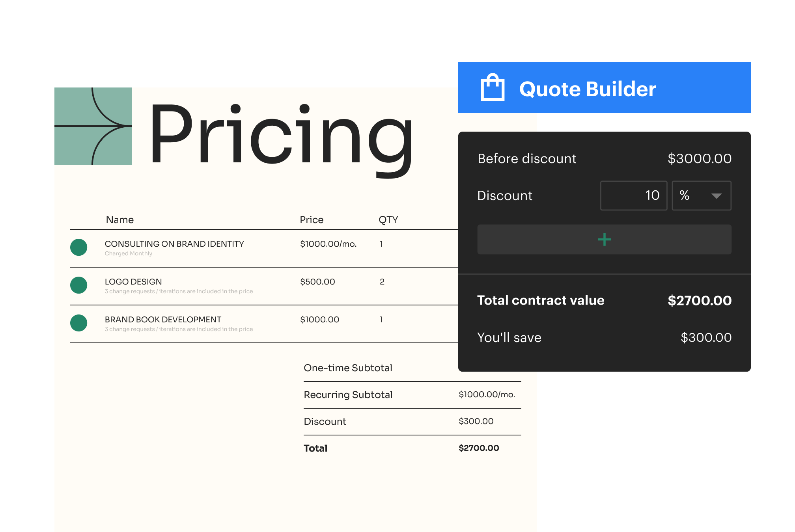Viewport: 795px width, 532px height.
Task: Click quantity 1 in the Consulting row
Action: pyautogui.click(x=381, y=244)
